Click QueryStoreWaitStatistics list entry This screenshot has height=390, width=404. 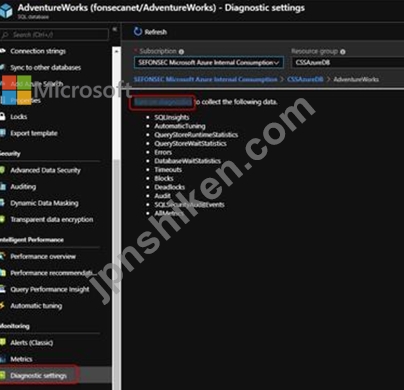pyautogui.click(x=190, y=143)
